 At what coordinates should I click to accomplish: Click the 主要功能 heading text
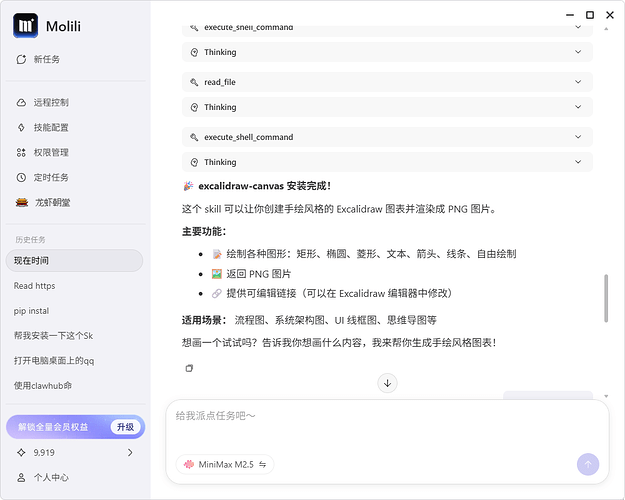[x=204, y=232]
